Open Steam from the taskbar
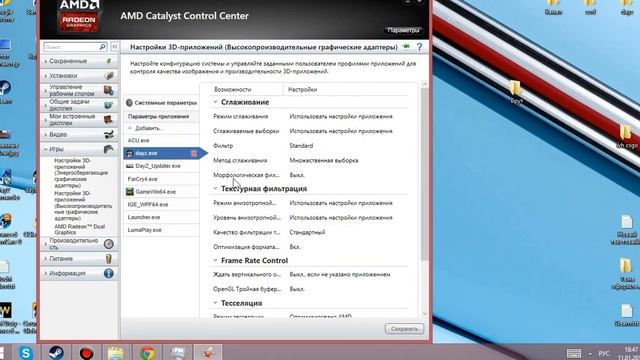Viewport: 640px width, 360px height. coord(56,353)
